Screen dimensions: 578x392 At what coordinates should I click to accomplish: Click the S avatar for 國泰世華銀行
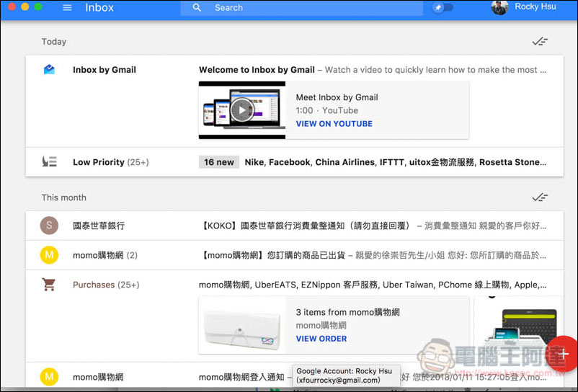click(49, 225)
